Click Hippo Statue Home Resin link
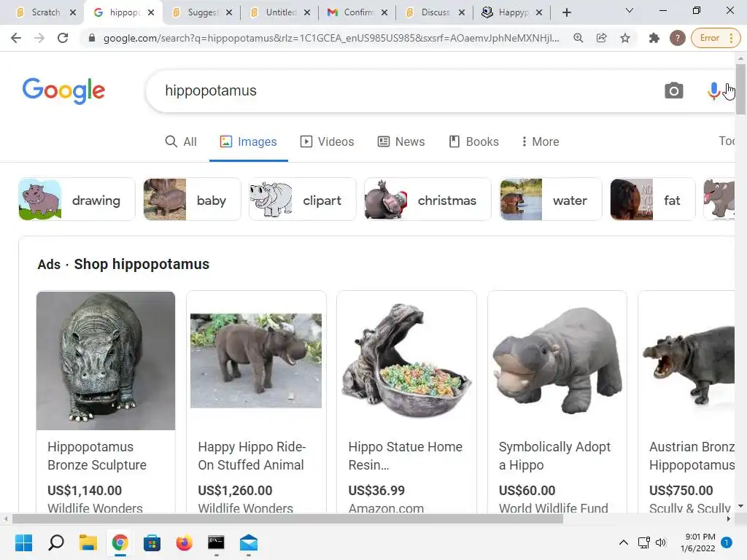Viewport: 747px width, 560px height. (405, 456)
